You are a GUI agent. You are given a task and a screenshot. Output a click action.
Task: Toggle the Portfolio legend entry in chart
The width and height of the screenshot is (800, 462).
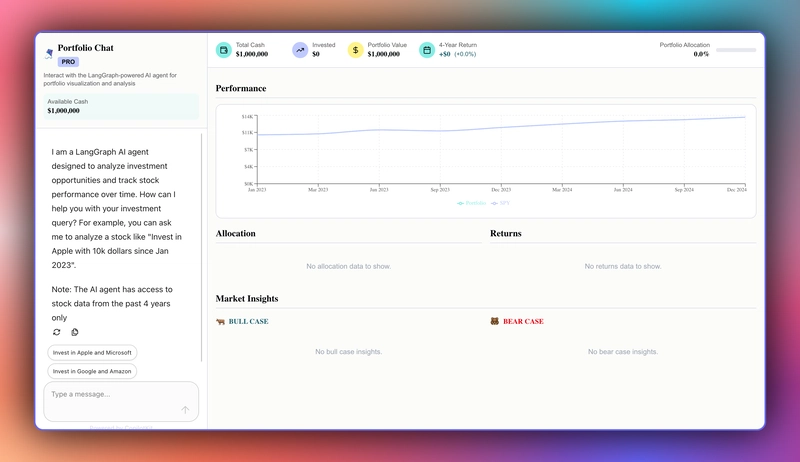[471, 203]
